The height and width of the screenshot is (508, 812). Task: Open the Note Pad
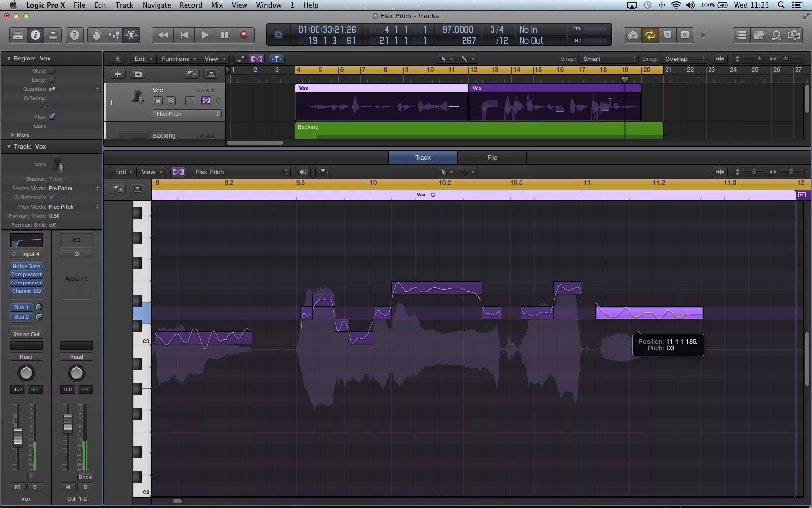tap(759, 35)
